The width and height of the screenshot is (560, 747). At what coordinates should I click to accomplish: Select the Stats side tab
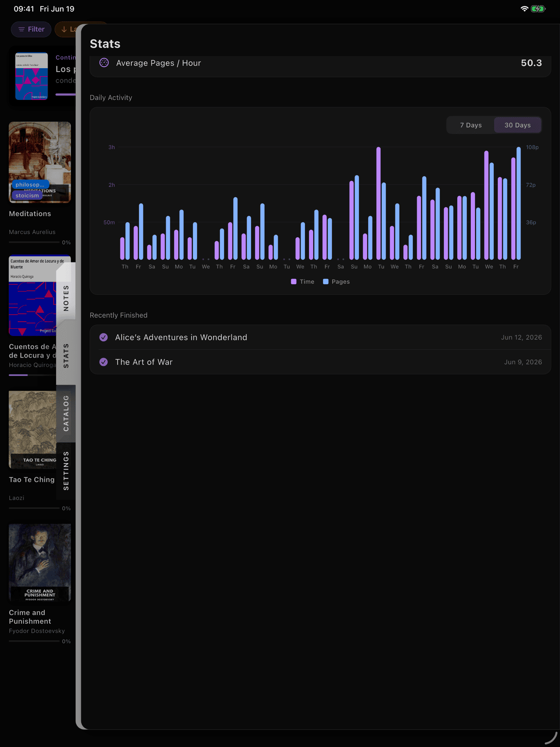pyautogui.click(x=66, y=356)
